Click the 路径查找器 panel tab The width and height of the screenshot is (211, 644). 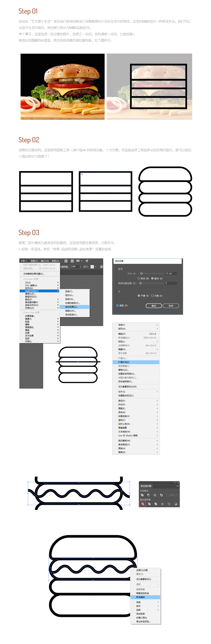[x=146, y=486]
